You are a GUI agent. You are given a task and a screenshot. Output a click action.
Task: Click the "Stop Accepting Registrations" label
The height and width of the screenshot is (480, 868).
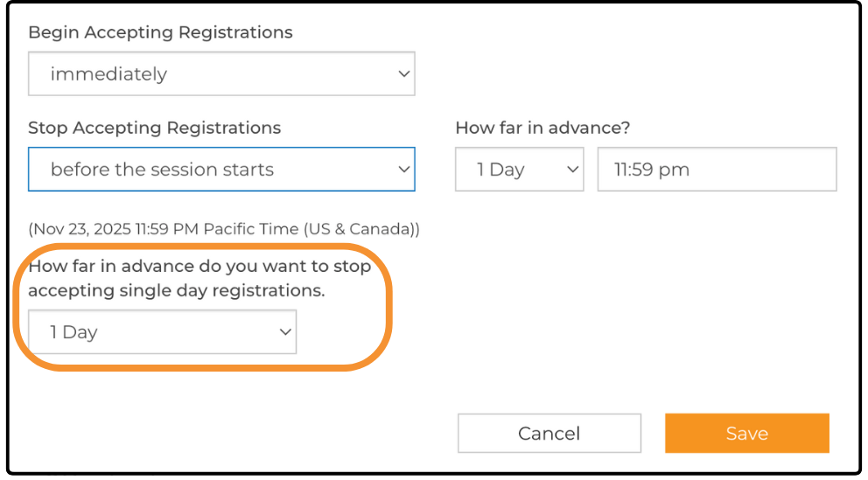click(x=154, y=128)
